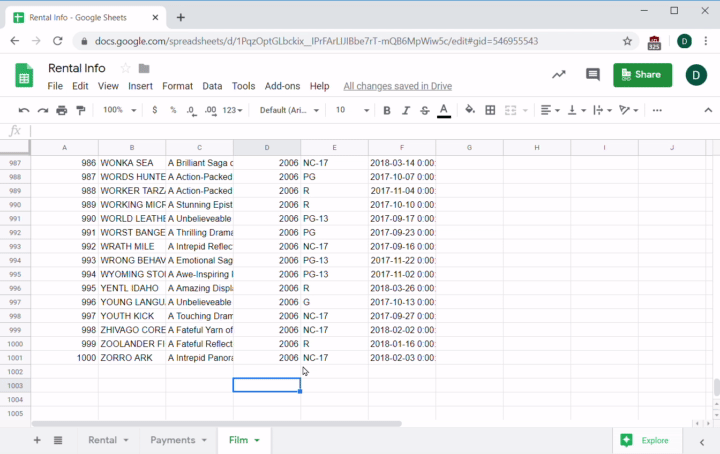The image size is (720, 454).
Task: Open the comment history icon
Action: (x=593, y=75)
